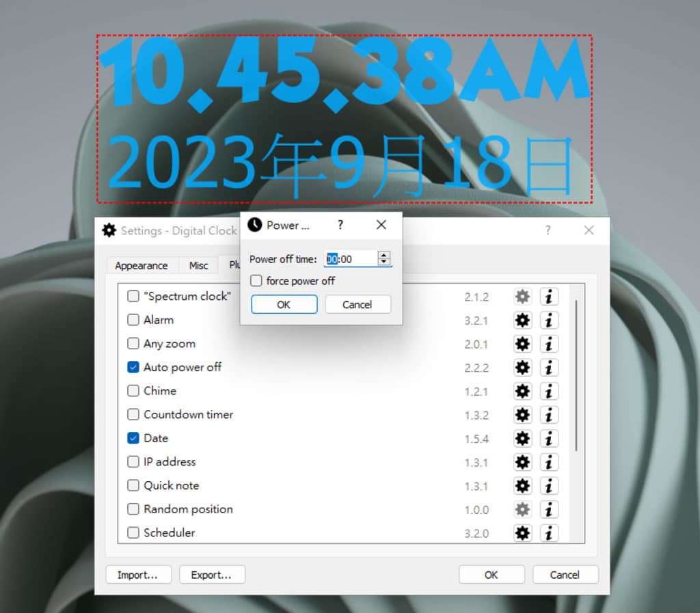Enable the Countdown timer checkbox
The image size is (700, 613).
[x=133, y=414]
